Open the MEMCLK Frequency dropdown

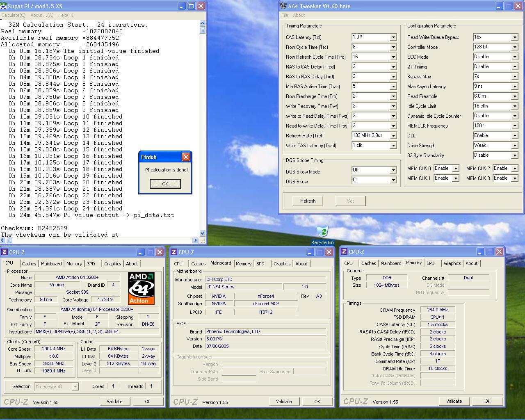515,126
